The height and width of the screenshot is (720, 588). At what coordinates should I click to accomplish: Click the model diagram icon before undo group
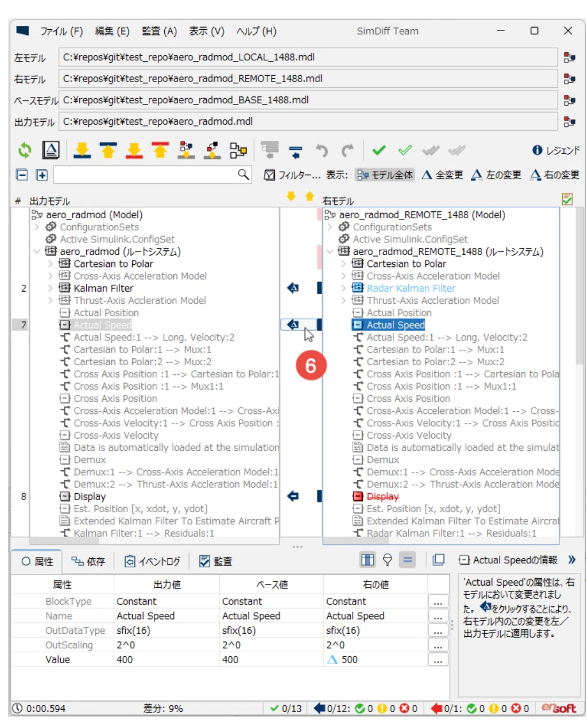coord(238,150)
